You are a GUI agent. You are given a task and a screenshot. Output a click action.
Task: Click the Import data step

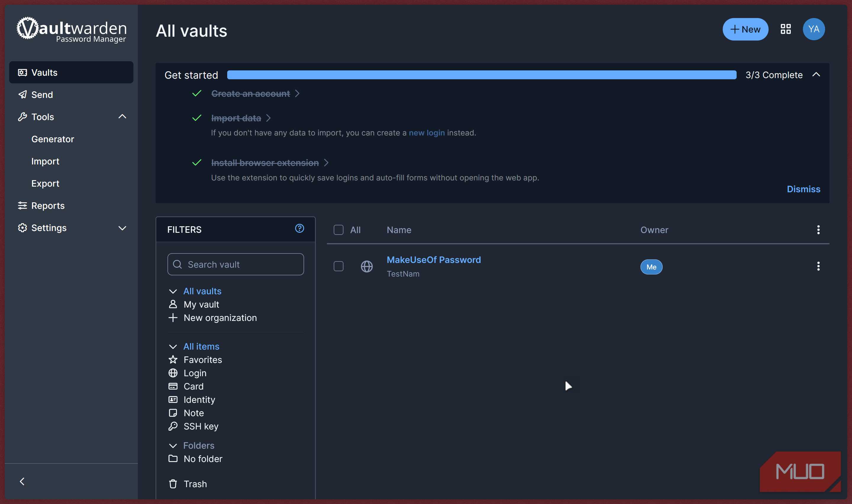pos(236,118)
